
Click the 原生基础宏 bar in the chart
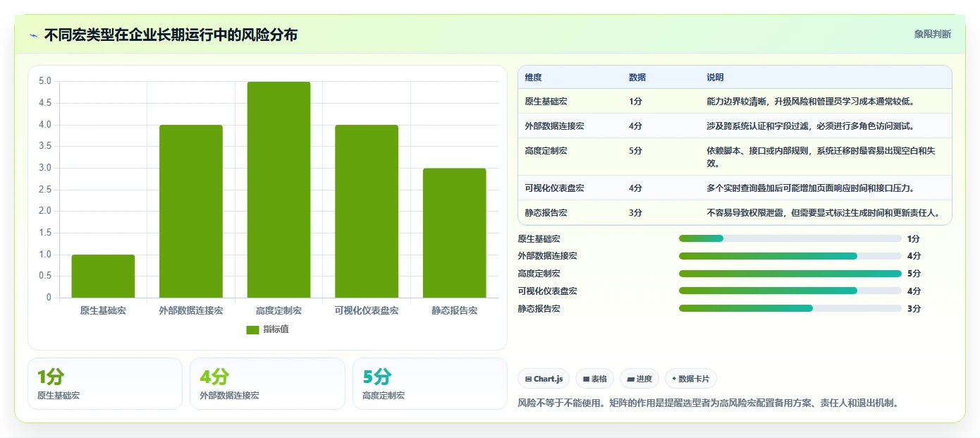(x=103, y=276)
